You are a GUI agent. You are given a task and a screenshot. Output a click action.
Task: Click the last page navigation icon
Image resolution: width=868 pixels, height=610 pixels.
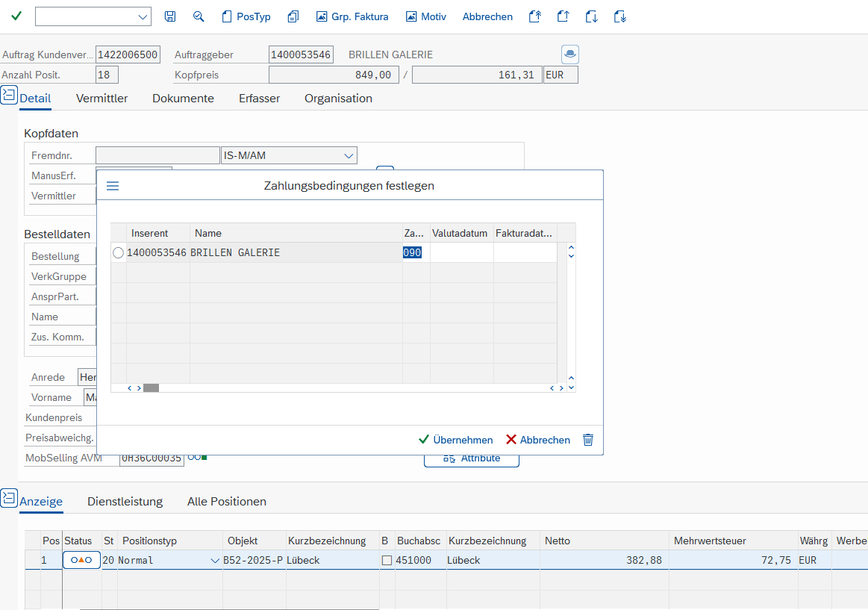pos(619,16)
